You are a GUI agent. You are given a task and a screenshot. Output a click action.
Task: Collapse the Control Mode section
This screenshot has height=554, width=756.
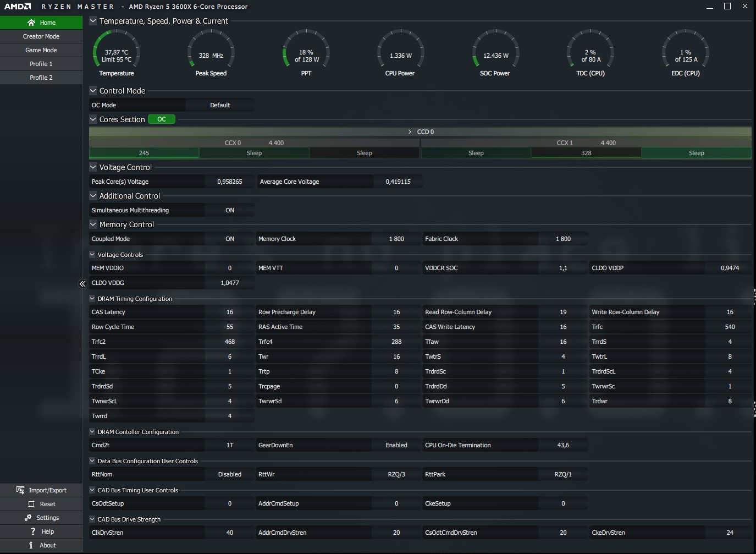click(93, 91)
